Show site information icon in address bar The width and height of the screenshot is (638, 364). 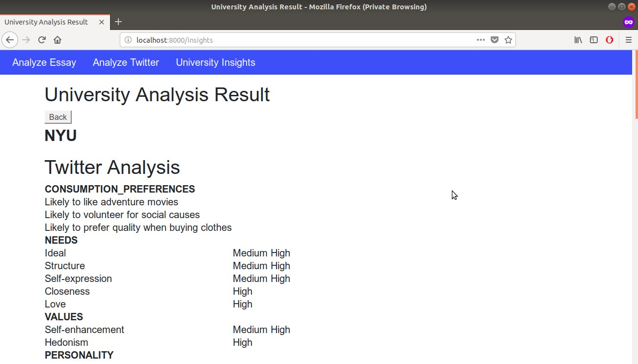[x=128, y=40]
